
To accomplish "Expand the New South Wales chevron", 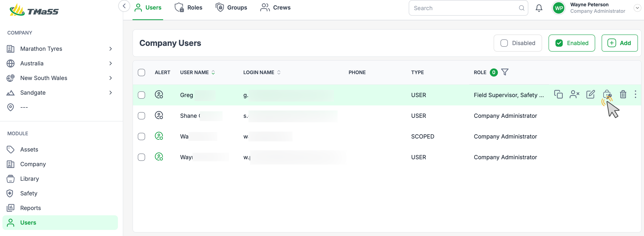I will [x=110, y=78].
